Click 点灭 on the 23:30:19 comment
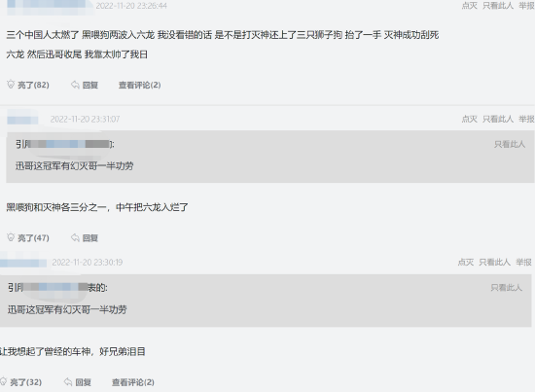Viewport: 535px width, 392px height. 466,262
